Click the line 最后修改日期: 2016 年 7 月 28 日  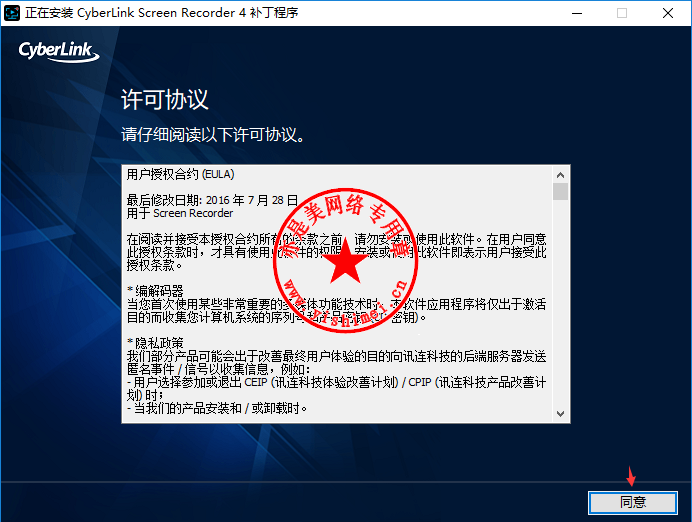pos(212,200)
